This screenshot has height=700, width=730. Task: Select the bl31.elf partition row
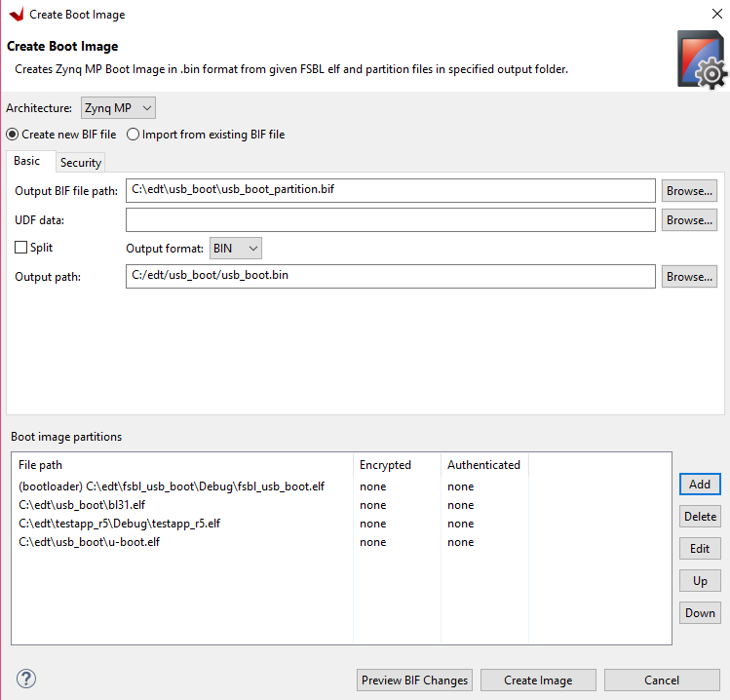pyautogui.click(x=341, y=505)
